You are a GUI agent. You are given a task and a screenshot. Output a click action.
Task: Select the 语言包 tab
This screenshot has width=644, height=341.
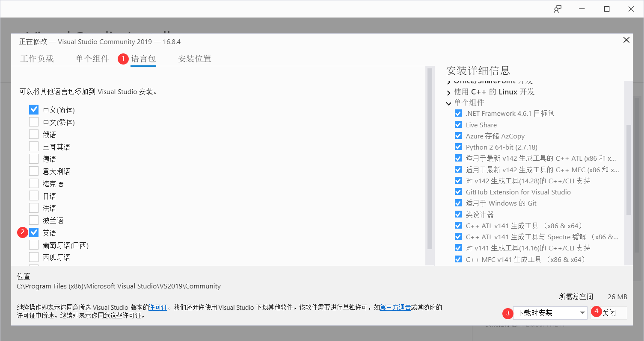pyautogui.click(x=143, y=59)
